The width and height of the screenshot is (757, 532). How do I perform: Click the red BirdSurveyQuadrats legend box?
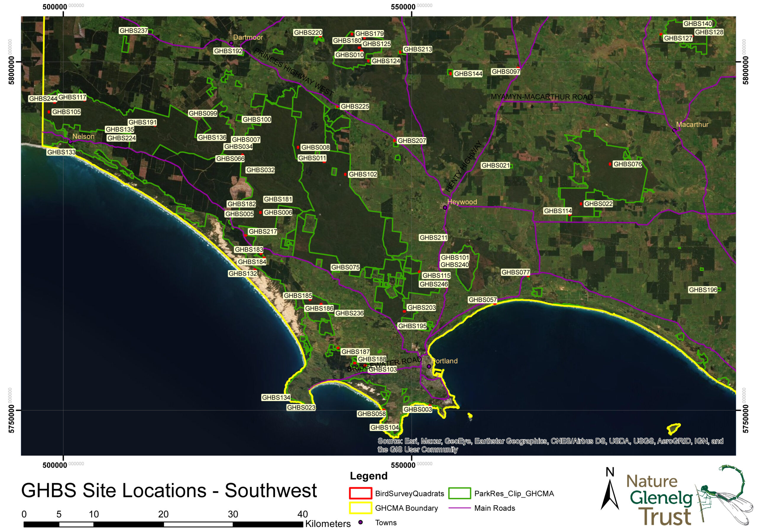(360, 494)
